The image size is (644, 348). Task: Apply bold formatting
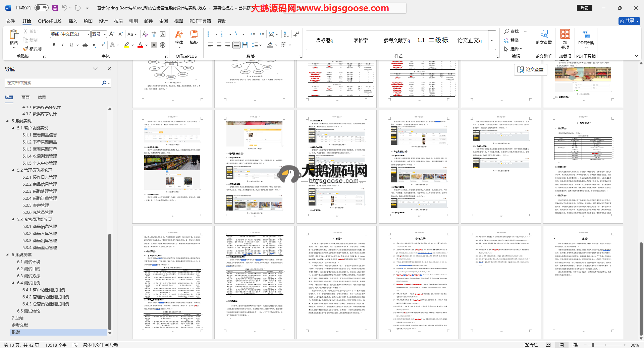coord(54,45)
